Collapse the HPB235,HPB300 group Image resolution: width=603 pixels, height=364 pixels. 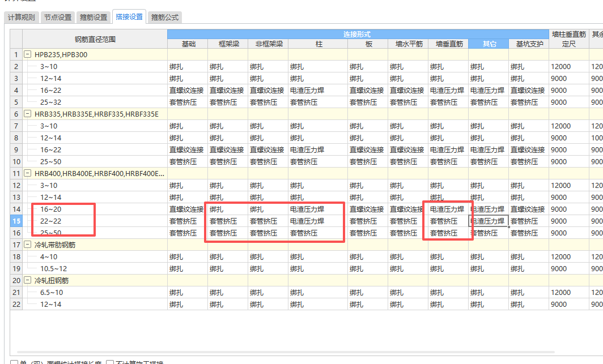coord(27,54)
